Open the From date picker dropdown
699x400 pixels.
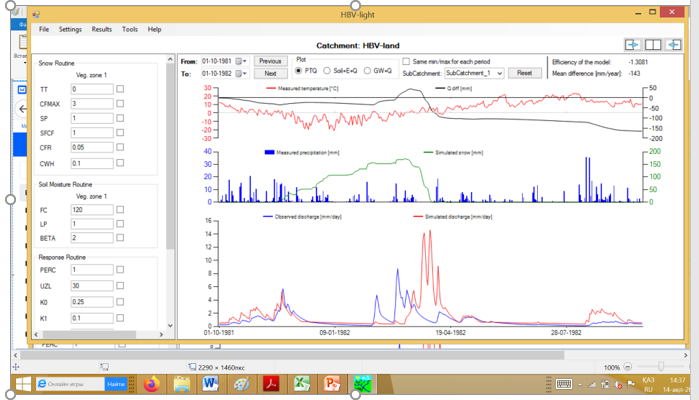pyautogui.click(x=240, y=61)
